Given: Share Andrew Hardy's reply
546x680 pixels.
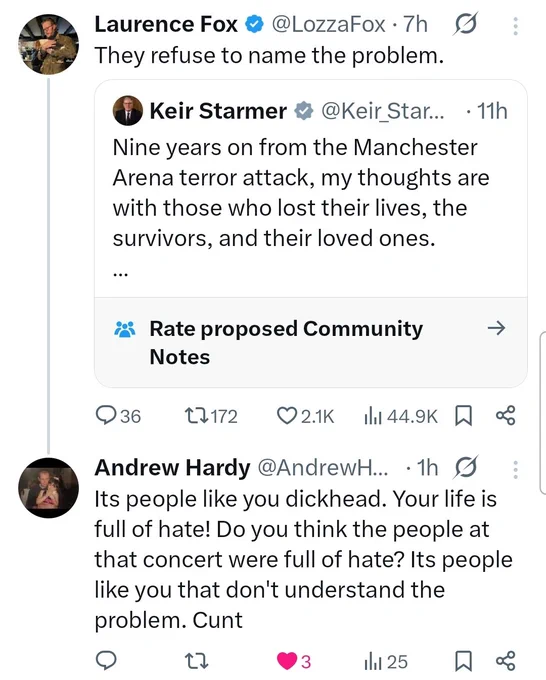Looking at the screenshot, I should 506,660.
